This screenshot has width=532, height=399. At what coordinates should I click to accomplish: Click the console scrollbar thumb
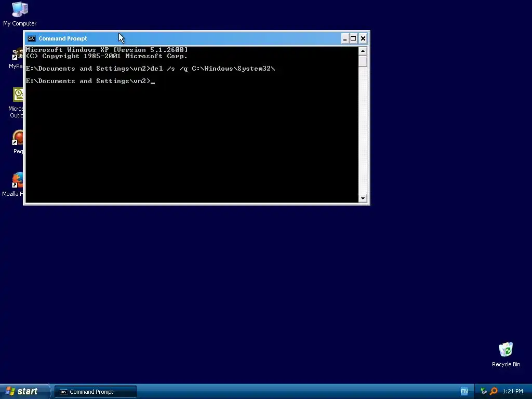(363, 61)
